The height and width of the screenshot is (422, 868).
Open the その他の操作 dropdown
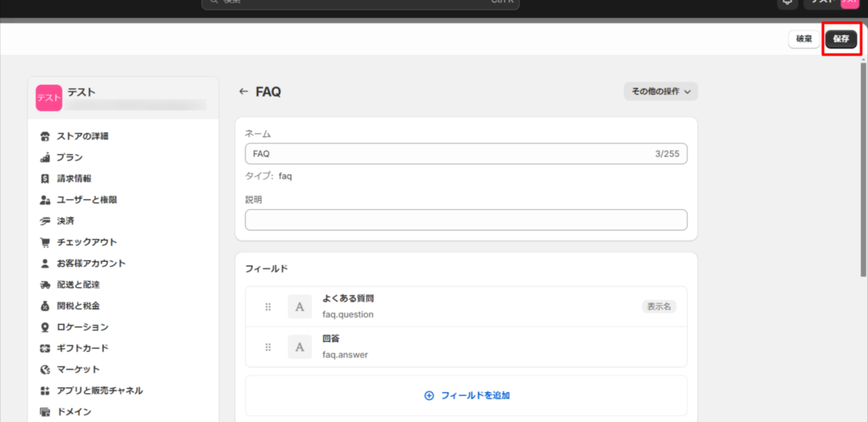coord(660,92)
